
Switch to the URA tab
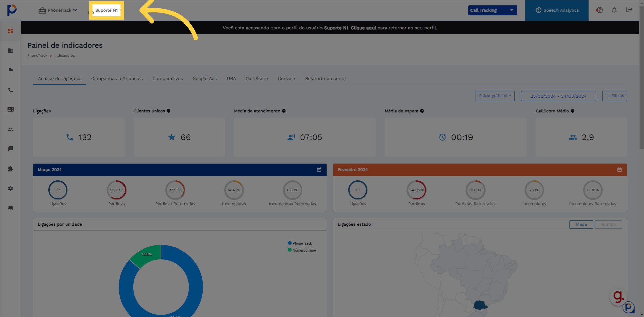click(231, 79)
